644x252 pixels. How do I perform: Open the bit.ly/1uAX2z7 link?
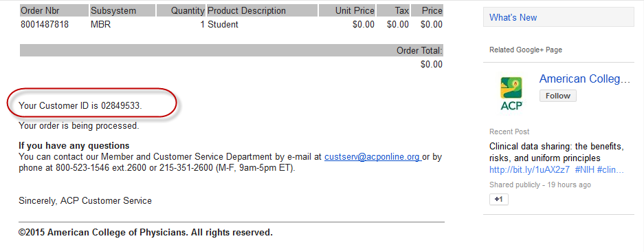pos(529,169)
